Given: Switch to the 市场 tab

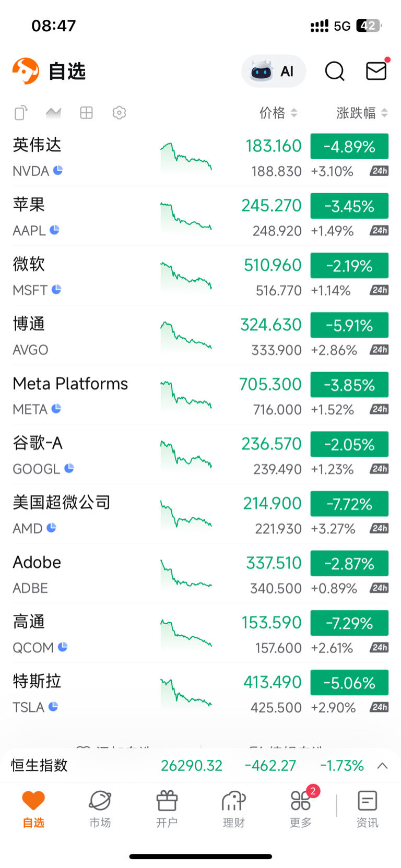Looking at the screenshot, I should point(100,808).
